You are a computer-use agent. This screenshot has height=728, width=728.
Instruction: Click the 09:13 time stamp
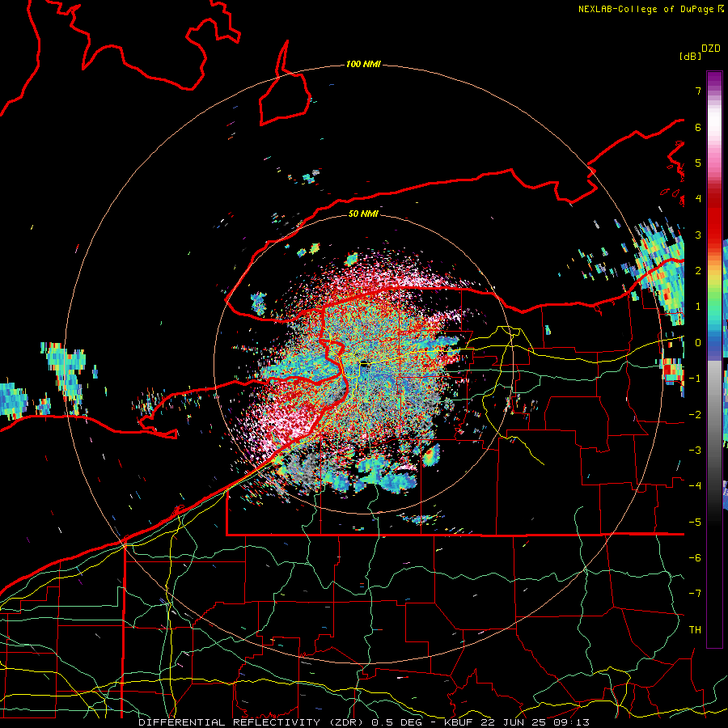point(574,722)
